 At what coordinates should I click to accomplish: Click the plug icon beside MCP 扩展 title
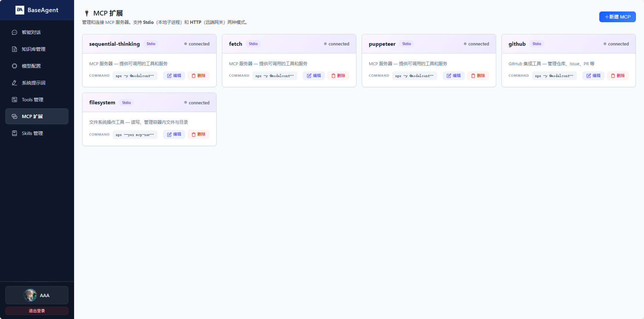pos(87,13)
